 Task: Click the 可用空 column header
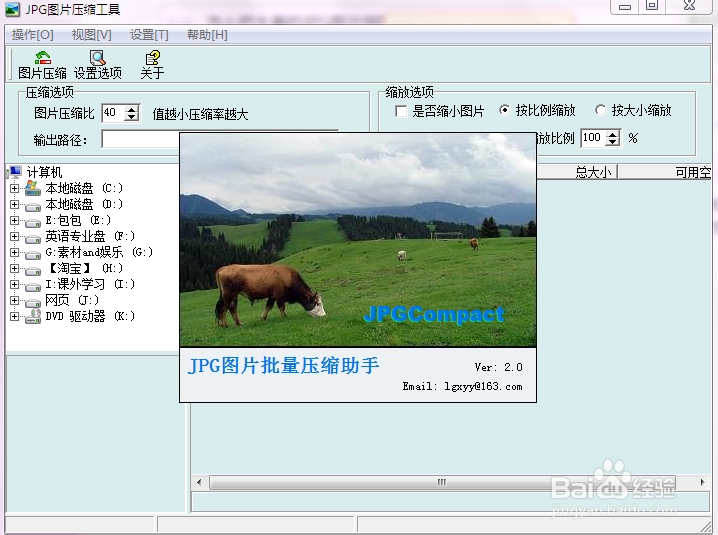665,172
